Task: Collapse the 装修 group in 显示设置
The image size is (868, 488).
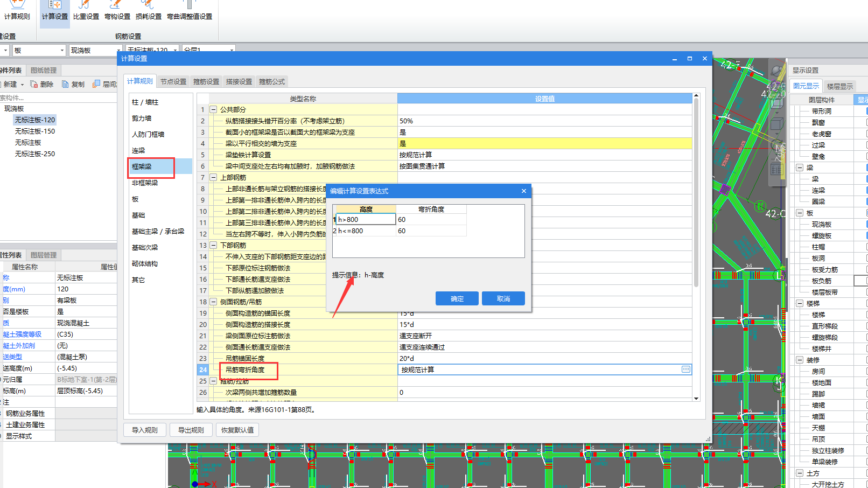Action: [800, 360]
